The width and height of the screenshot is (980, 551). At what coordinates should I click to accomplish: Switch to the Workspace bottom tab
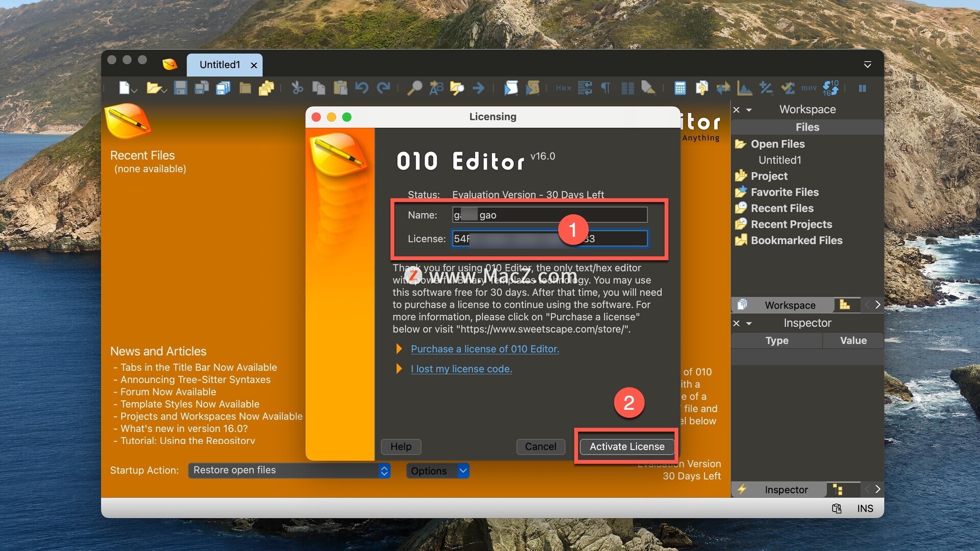point(783,305)
